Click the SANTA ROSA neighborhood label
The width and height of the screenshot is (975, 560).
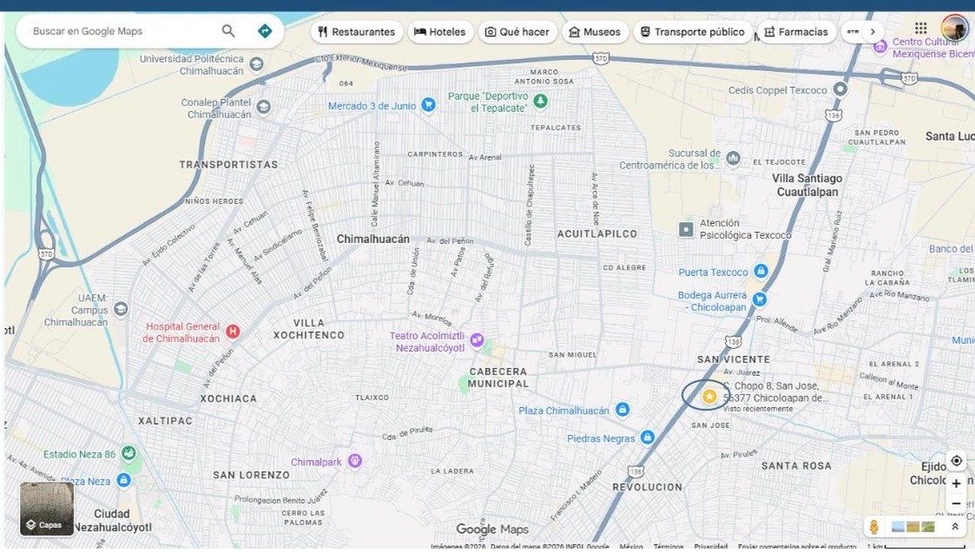[796, 465]
